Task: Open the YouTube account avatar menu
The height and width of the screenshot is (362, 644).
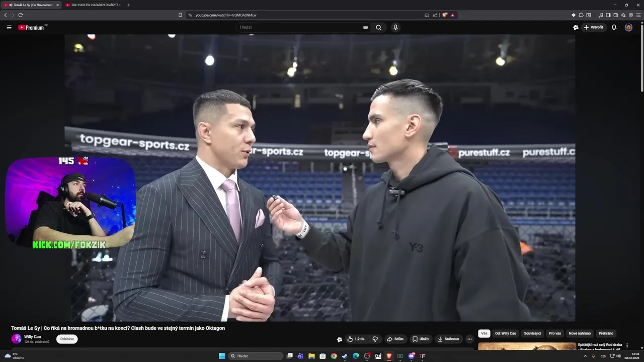Action: coord(628,28)
